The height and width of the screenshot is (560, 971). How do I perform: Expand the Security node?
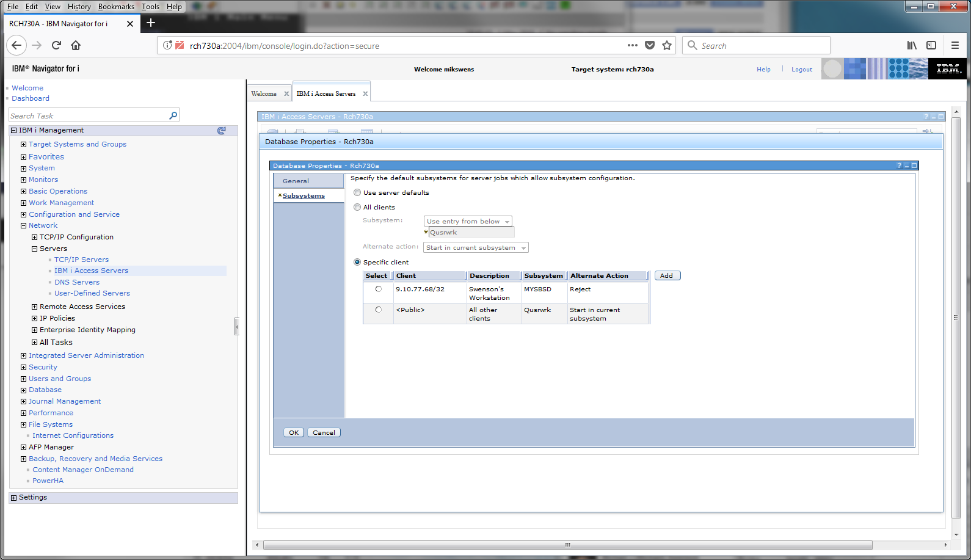click(x=23, y=367)
